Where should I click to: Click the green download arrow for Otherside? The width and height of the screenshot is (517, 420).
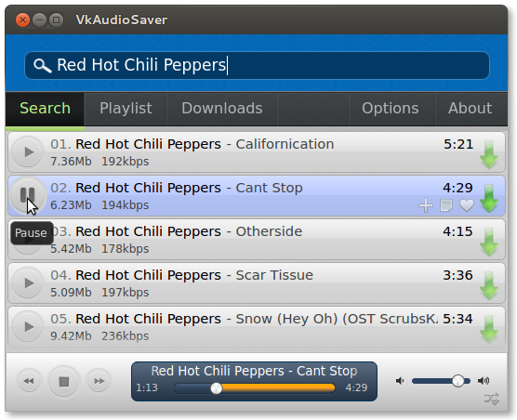click(489, 242)
